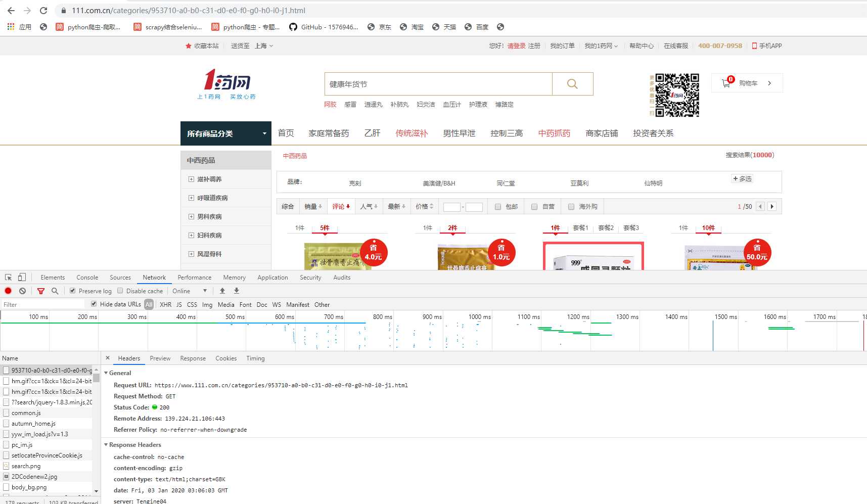Switch to the Console tab
The image size is (867, 504).
click(x=87, y=277)
